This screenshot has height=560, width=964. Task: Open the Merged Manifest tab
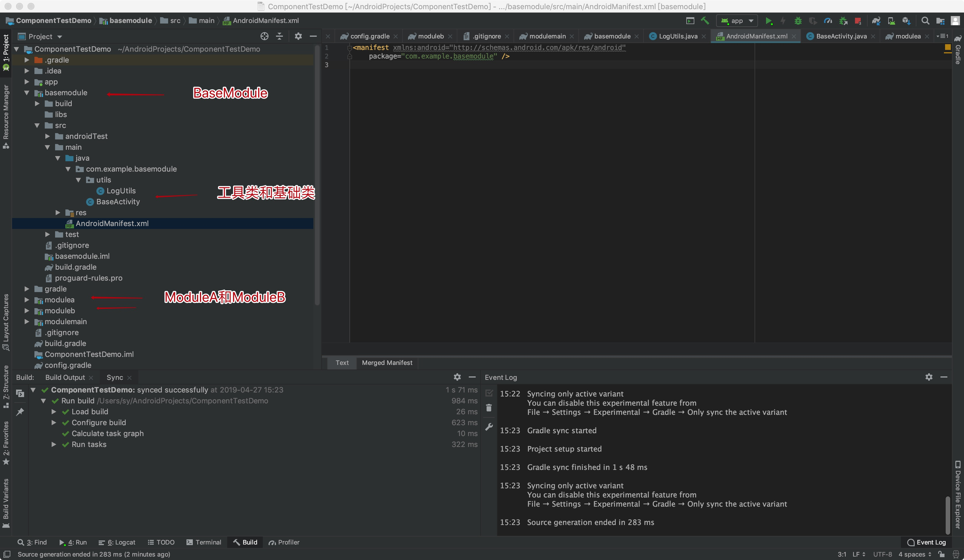point(387,363)
